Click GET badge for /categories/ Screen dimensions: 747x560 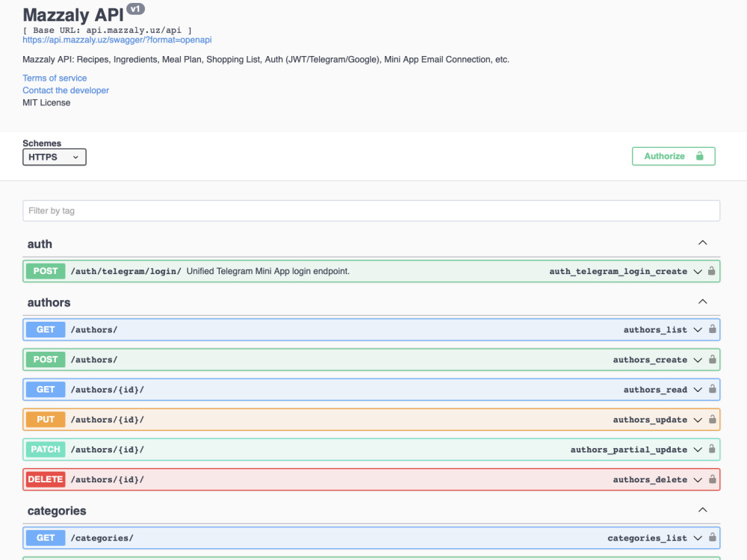46,538
